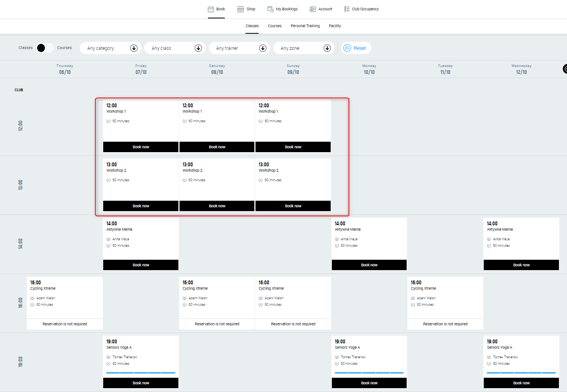Click occupancy bar on Friday Seniors Yoga A
567x392 pixels.
pos(140,372)
